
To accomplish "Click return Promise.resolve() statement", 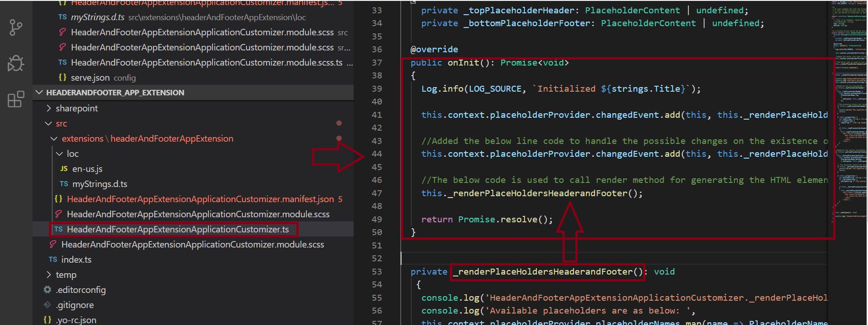I will tap(487, 219).
